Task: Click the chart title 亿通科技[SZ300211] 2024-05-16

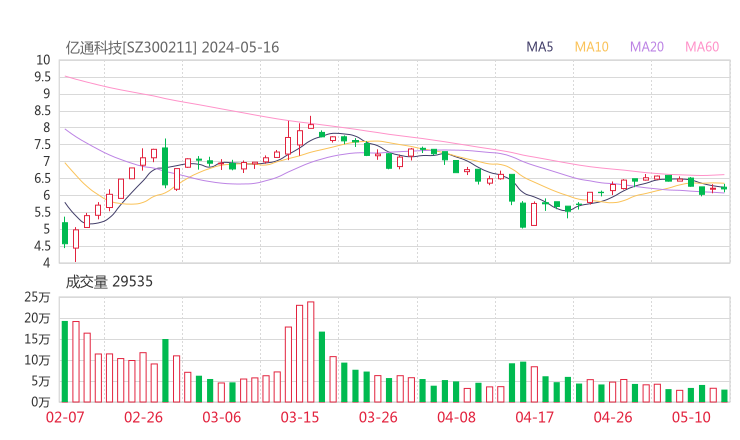Action: click(172, 48)
